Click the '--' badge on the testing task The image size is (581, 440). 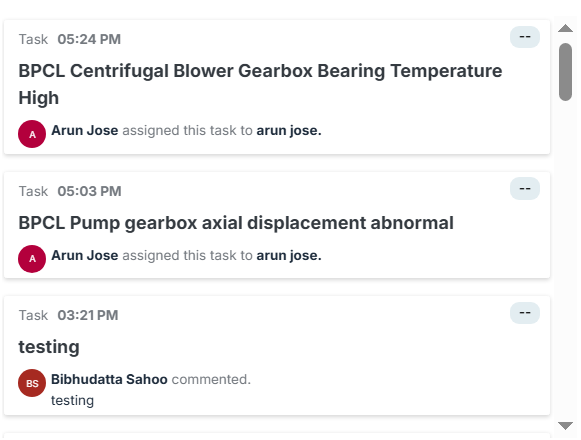click(x=525, y=313)
